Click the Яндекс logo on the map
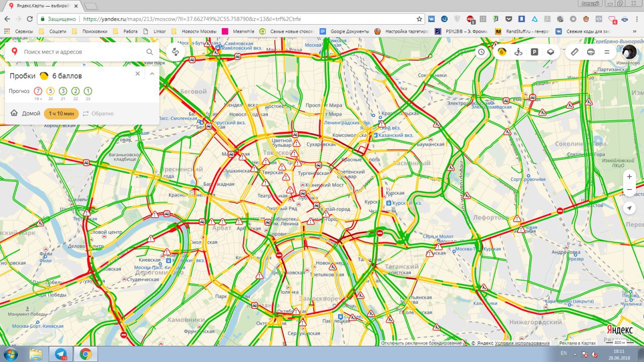 tap(619, 329)
